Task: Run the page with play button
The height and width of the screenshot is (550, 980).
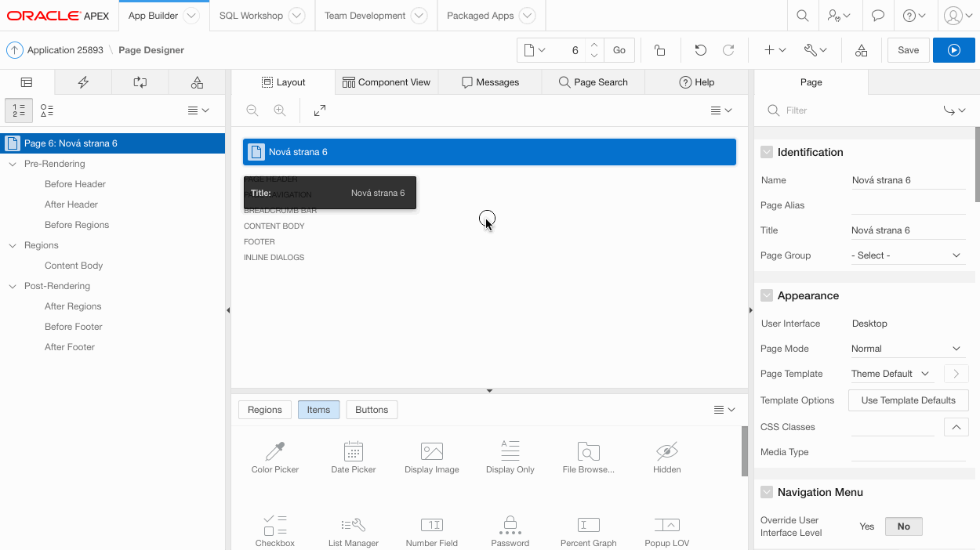Action: (953, 50)
